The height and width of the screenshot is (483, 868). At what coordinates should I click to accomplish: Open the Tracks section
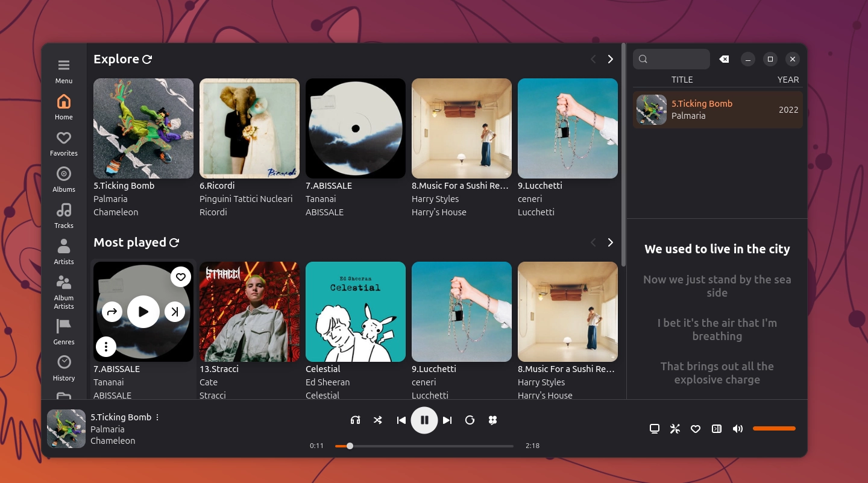pos(64,216)
